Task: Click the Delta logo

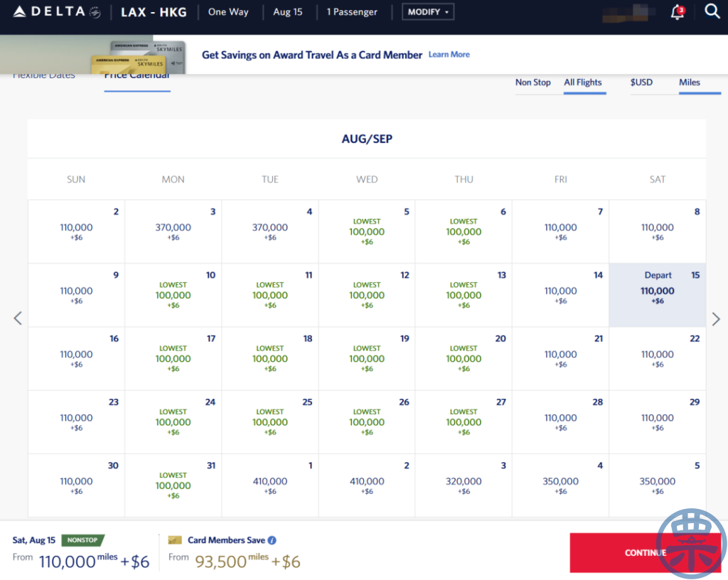Action: pyautogui.click(x=57, y=11)
